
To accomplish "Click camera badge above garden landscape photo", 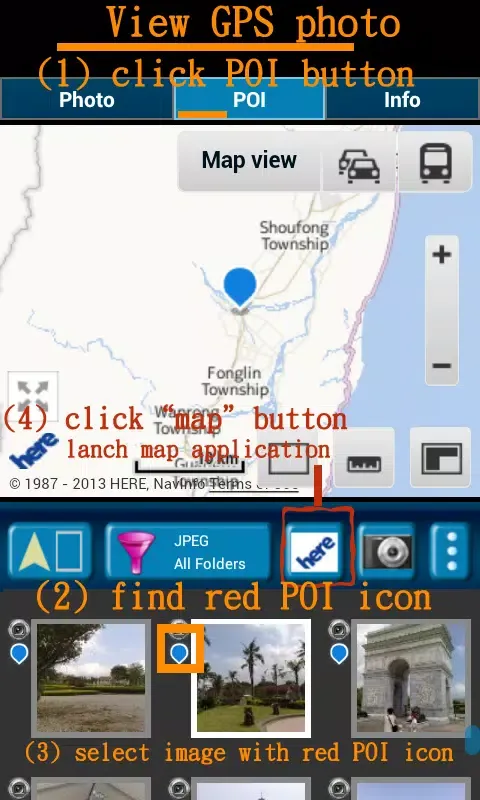I will coord(19,630).
